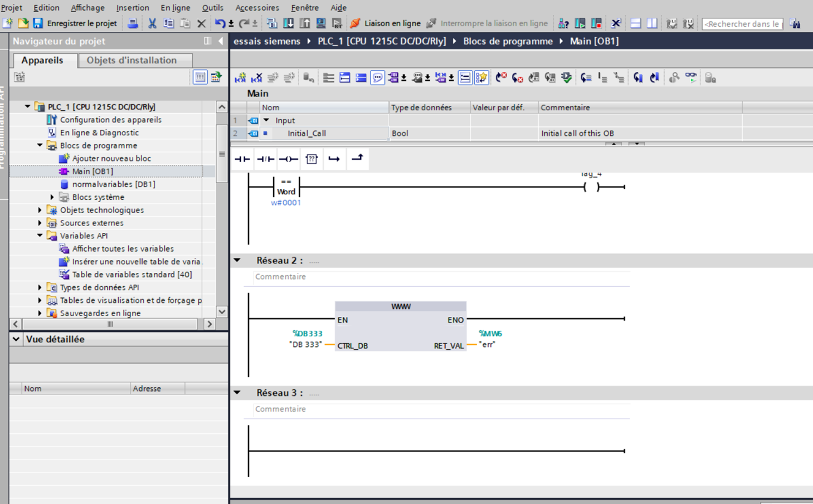Click the Save project disk icon

pos(38,23)
